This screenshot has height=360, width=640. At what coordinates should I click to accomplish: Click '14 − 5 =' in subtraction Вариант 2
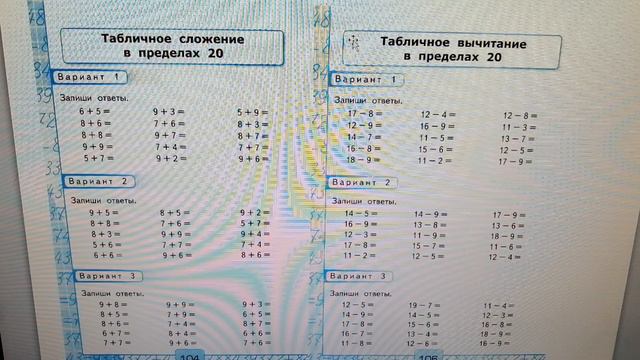[361, 213]
